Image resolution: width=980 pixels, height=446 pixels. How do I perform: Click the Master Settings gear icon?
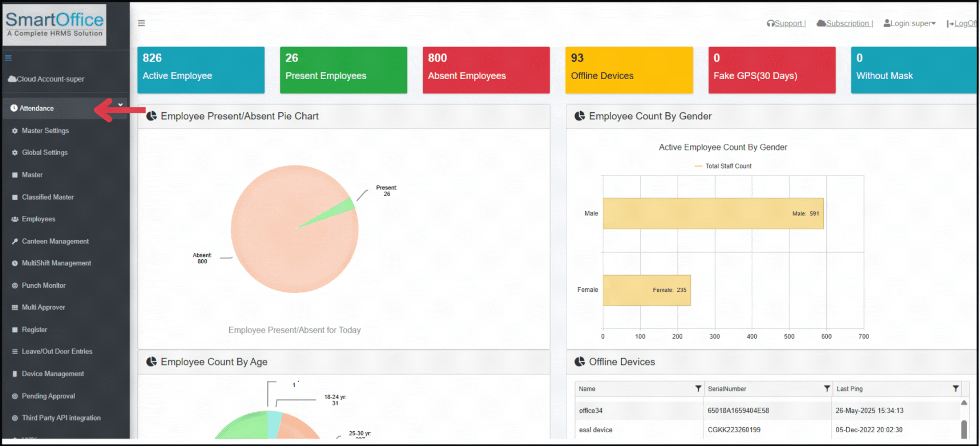pyautogui.click(x=15, y=131)
